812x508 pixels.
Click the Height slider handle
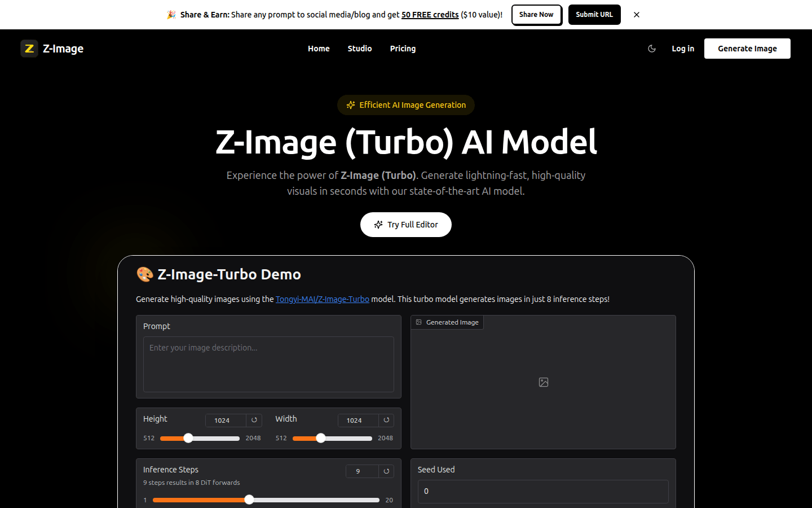click(188, 438)
